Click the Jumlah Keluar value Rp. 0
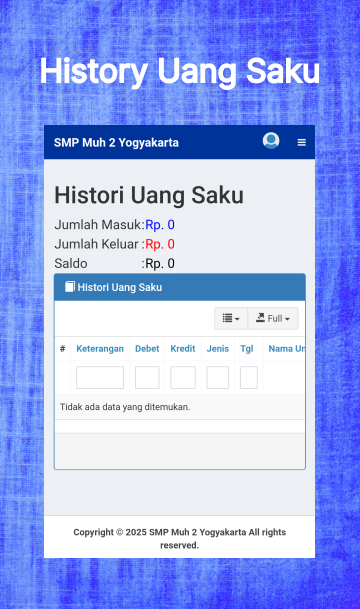 coord(160,244)
